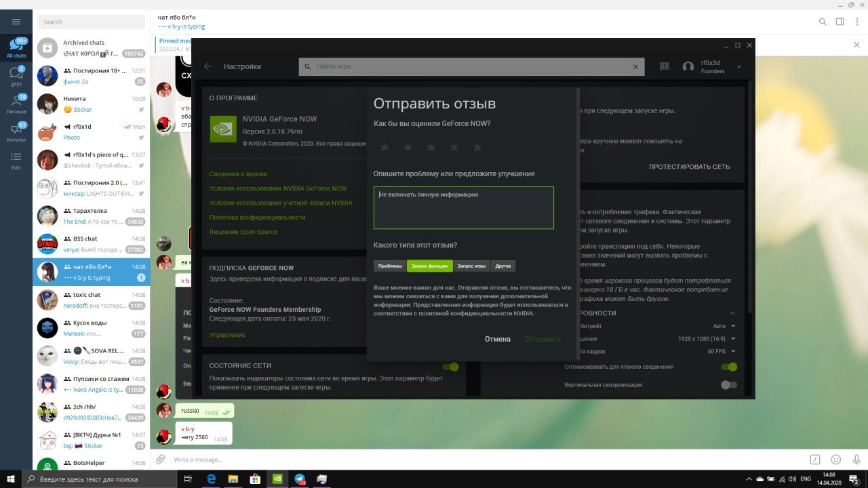Click the feedback description text area

[x=464, y=207]
